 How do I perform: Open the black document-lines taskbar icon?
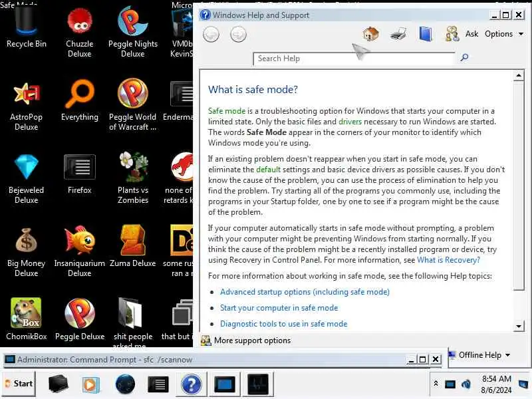(x=158, y=385)
